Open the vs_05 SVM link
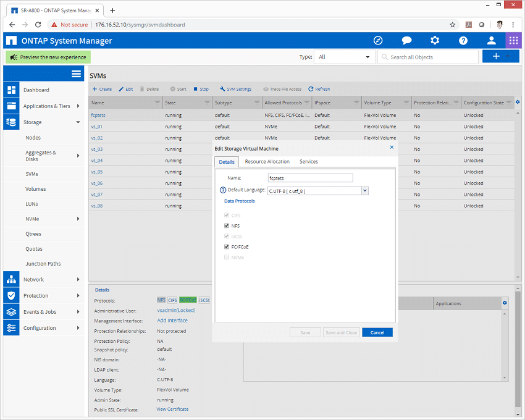 click(97, 172)
